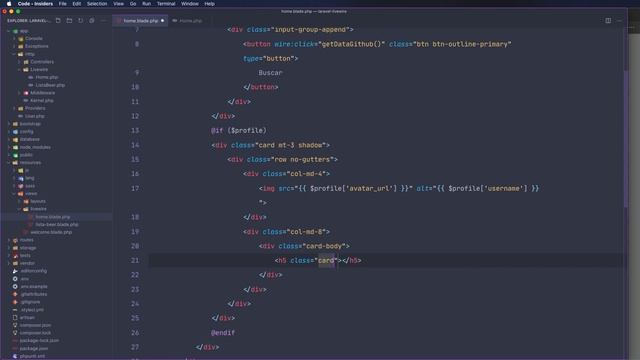Screen dimensions: 640x360
Task: Click the Collapse Folders icon in Explorer header
Action: [92, 20]
